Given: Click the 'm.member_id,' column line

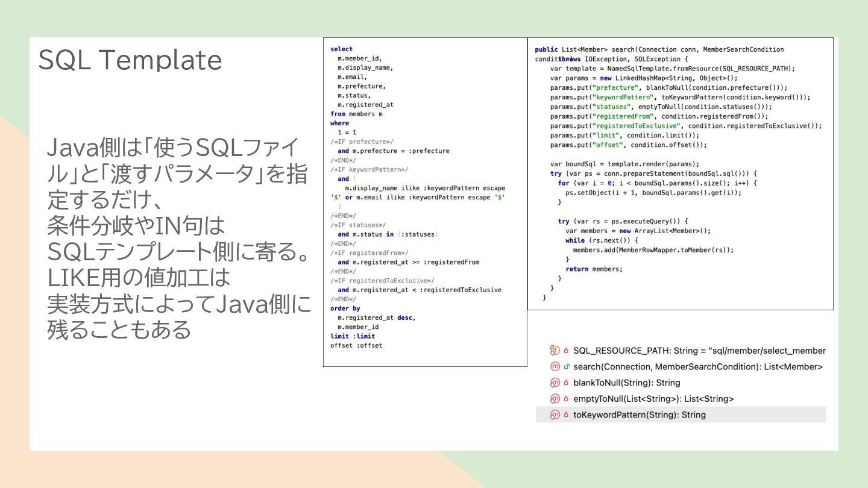Looking at the screenshot, I should (360, 58).
